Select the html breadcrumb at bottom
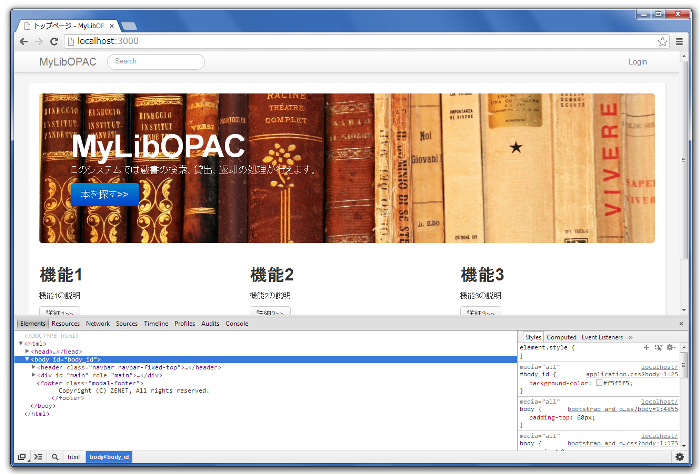The image size is (700, 474). coord(73,457)
